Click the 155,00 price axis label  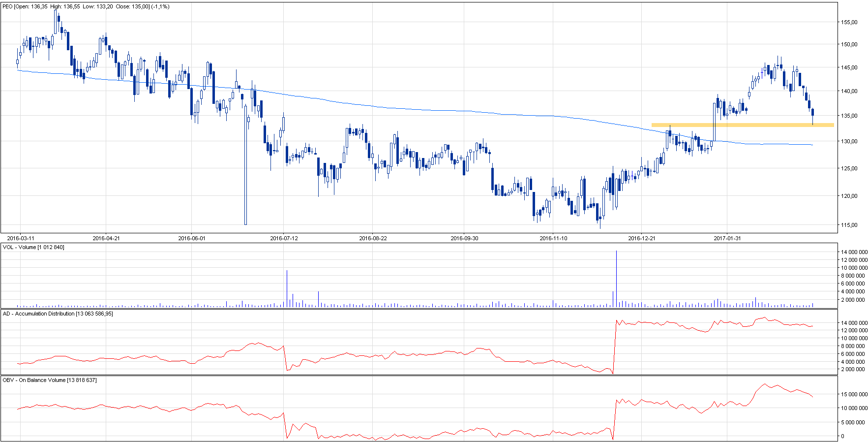849,22
